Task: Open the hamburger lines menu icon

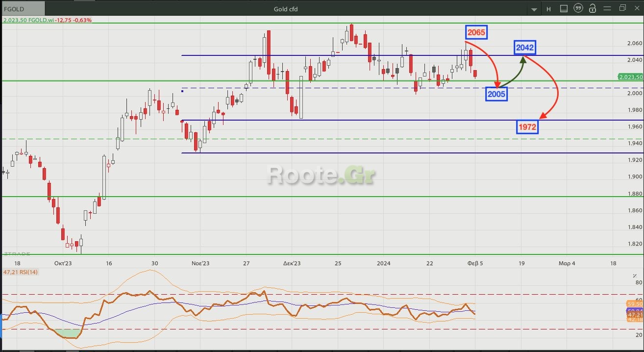Action: pyautogui.click(x=608, y=9)
